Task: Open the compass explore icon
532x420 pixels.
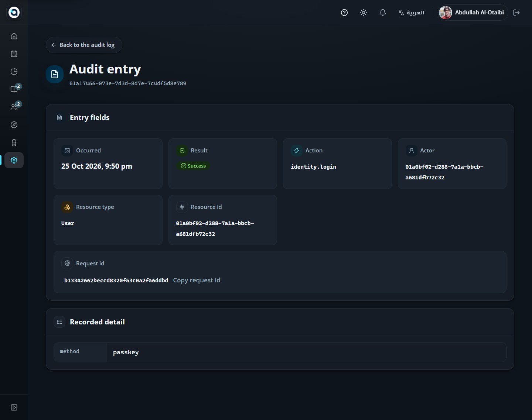Action: tap(14, 125)
